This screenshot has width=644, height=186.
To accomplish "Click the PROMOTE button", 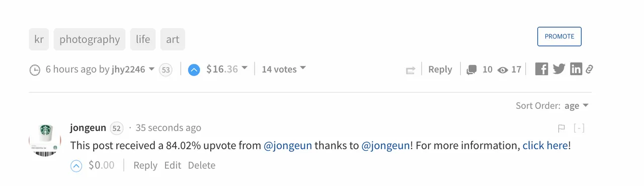I will (559, 36).
